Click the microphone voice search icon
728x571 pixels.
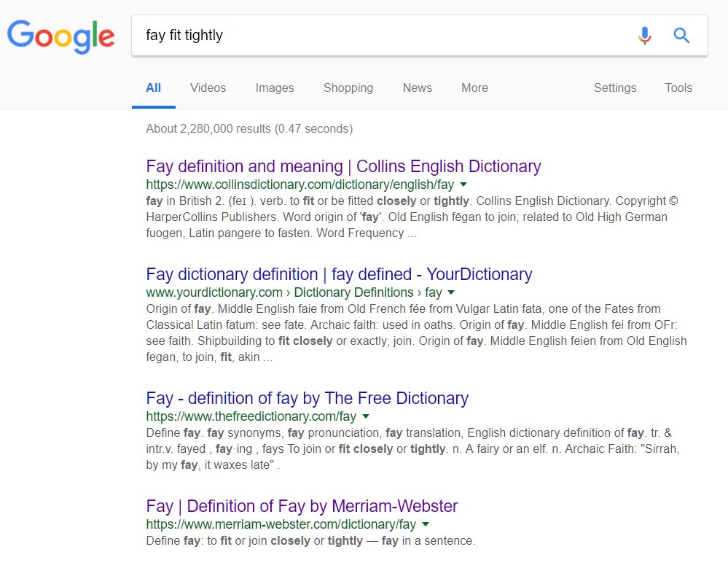click(x=644, y=35)
